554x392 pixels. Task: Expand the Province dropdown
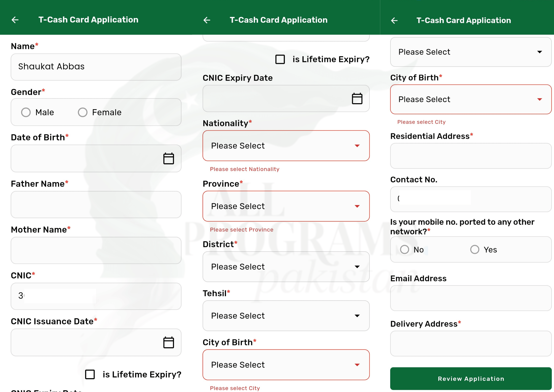[x=286, y=206]
